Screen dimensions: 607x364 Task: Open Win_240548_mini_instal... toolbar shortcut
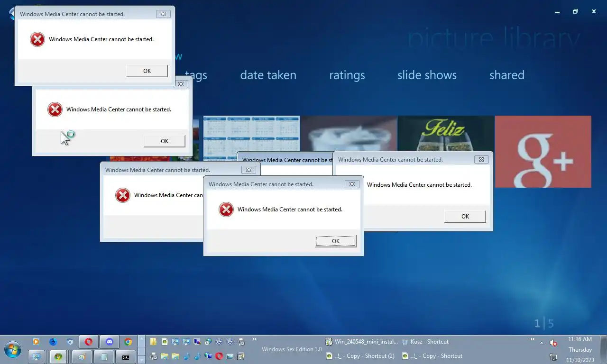(362, 342)
